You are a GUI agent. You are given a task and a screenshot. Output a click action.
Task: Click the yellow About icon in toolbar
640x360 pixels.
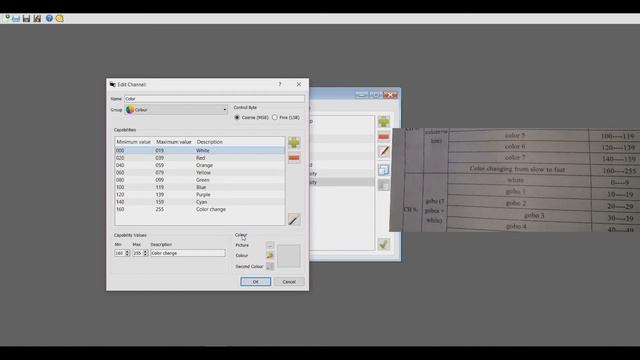click(x=60, y=19)
